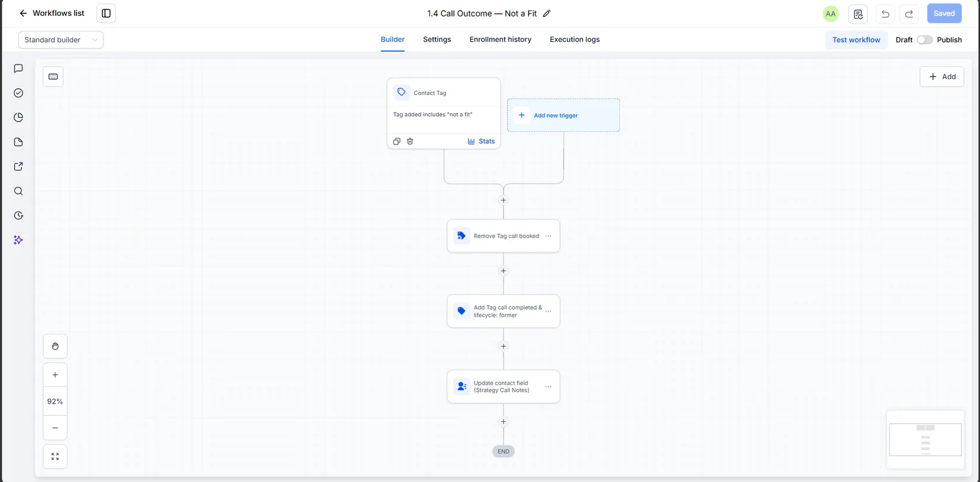
Task: Open the history clock sidebar icon
Action: click(18, 216)
